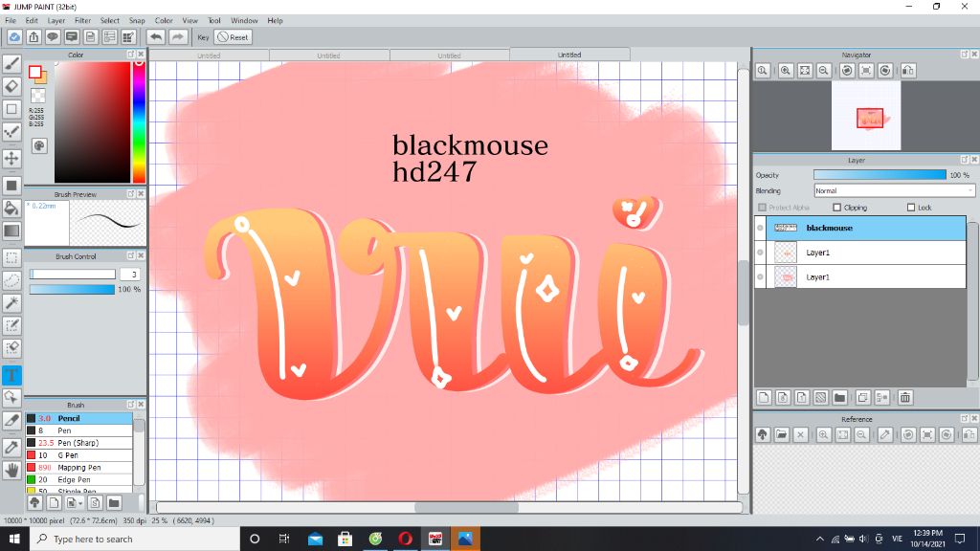Open the File menu

point(11,21)
